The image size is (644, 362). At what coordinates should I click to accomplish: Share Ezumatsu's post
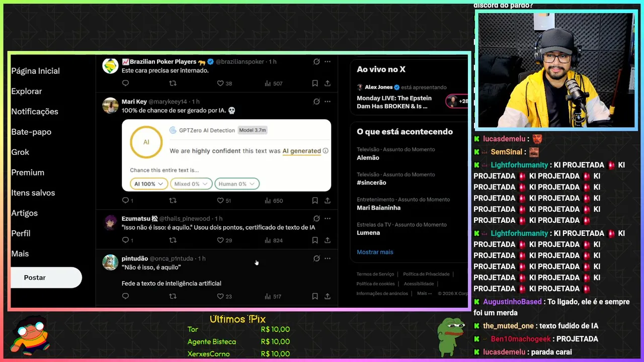[x=328, y=240]
